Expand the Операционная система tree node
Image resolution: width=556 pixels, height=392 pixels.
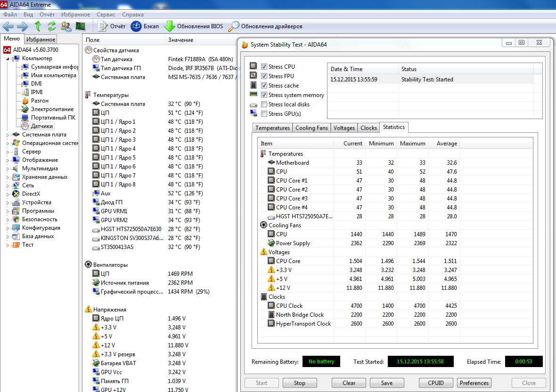(x=8, y=144)
